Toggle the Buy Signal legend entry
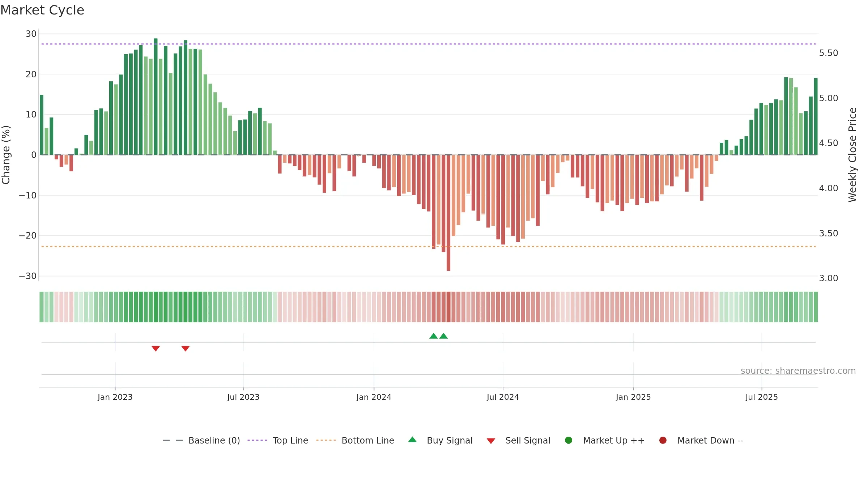This screenshot has width=868, height=488. 440,440
